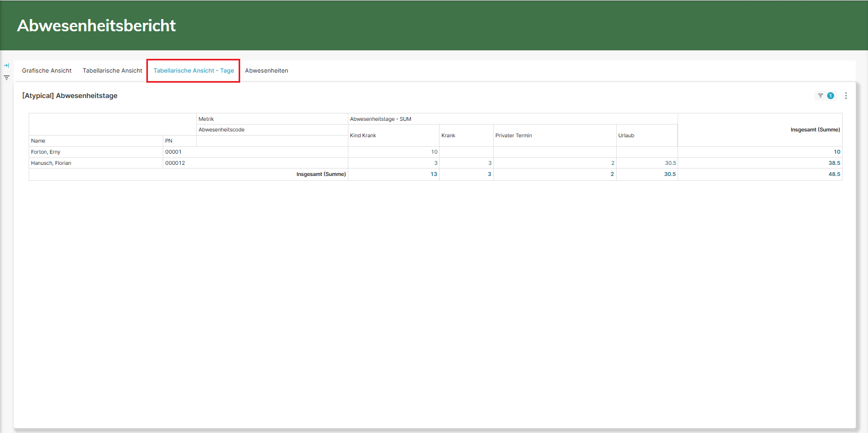The image size is (868, 433).
Task: Switch to Grafische Ansicht tab
Action: click(47, 70)
